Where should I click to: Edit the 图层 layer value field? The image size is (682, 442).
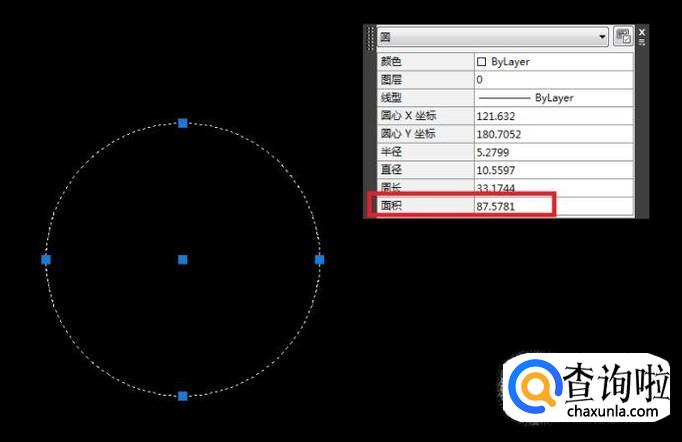(x=553, y=79)
